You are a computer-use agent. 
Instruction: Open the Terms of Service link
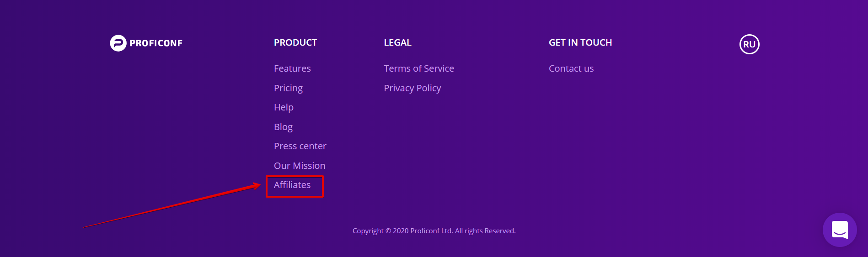coord(419,68)
